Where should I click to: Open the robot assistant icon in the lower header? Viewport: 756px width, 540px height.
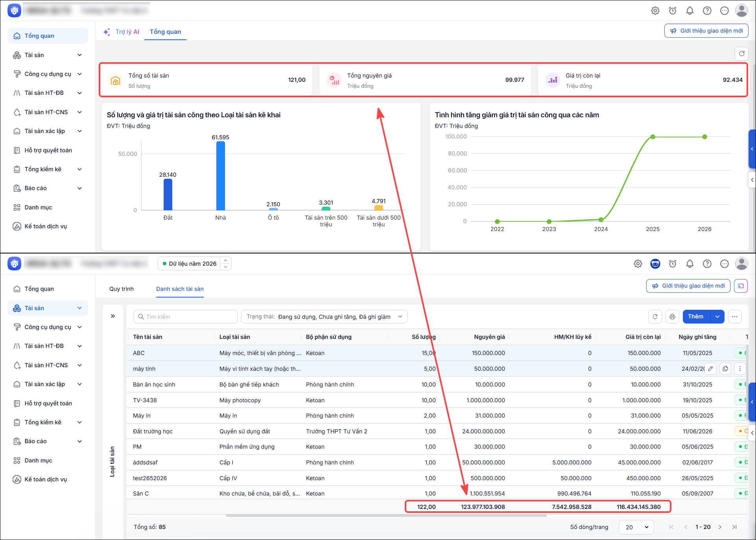(655, 264)
